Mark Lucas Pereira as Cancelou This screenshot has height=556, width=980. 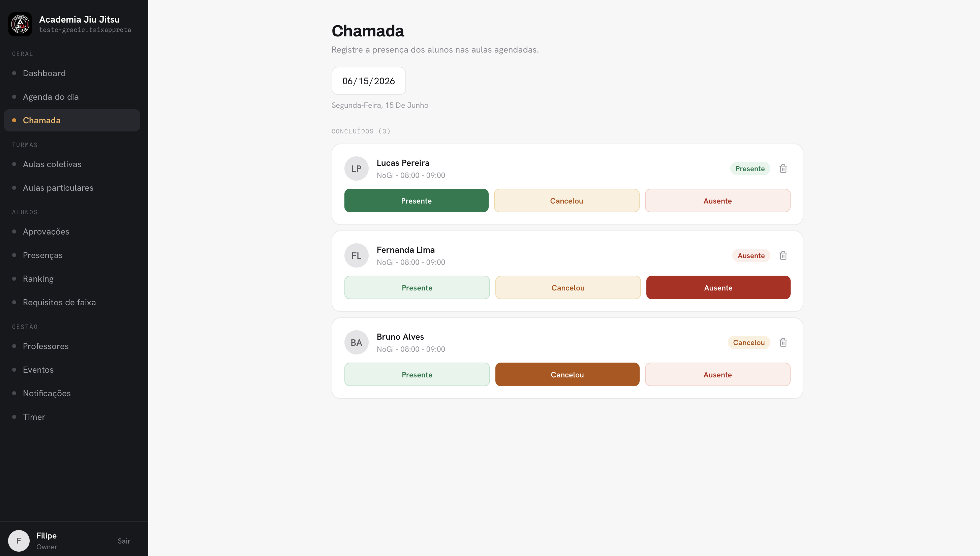[566, 200]
